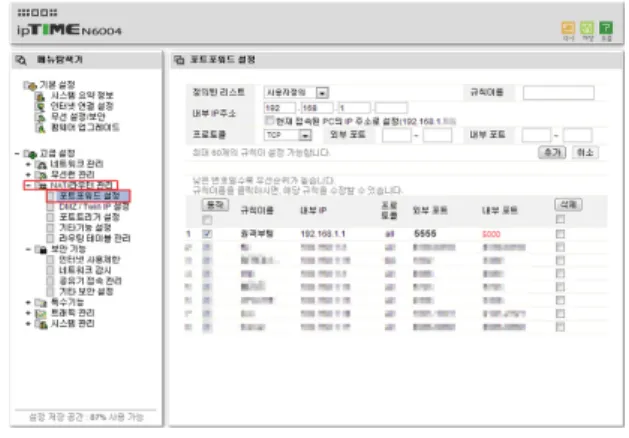Click the 192.168.1.1 cell in row 1
629x438 pixels.
(323, 234)
